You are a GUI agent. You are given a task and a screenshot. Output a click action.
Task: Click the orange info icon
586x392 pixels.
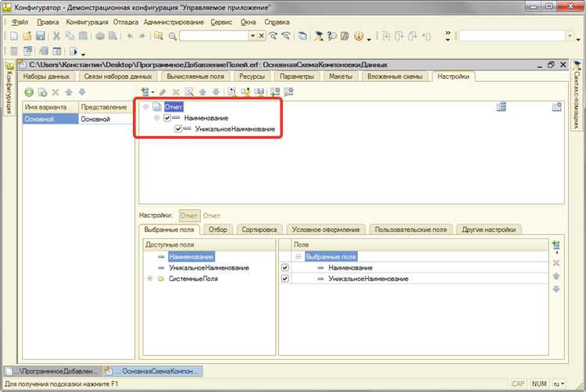pyautogui.click(x=359, y=36)
